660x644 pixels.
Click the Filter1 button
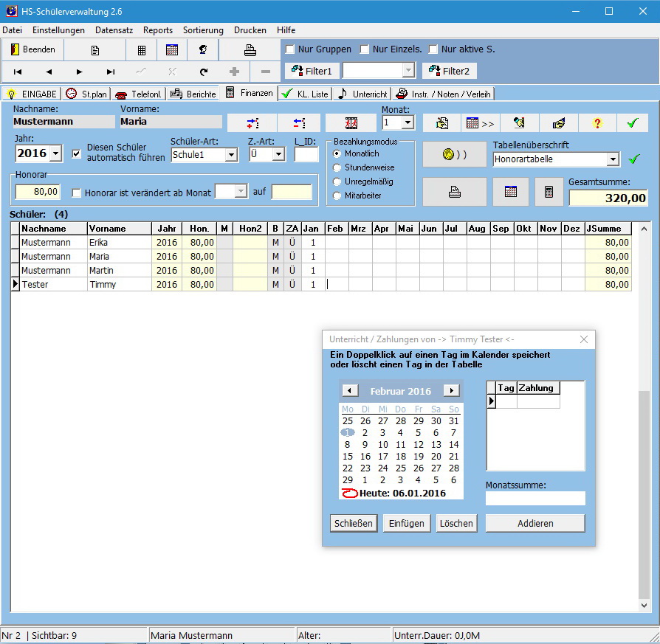click(312, 71)
